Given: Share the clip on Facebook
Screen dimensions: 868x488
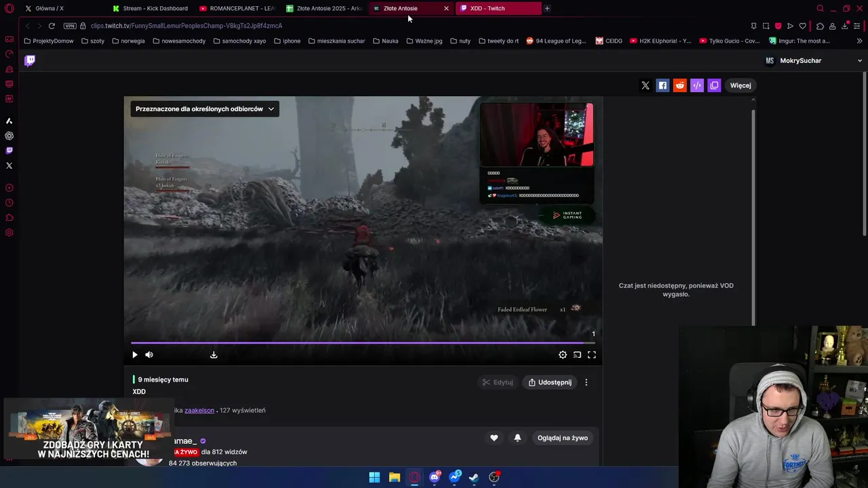Looking at the screenshot, I should [x=663, y=85].
